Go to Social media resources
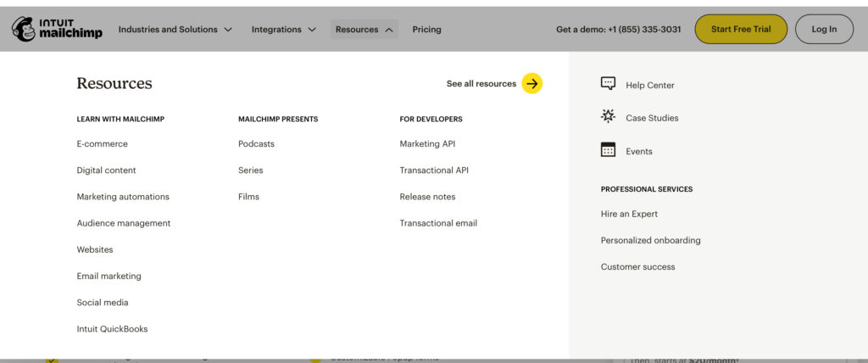This screenshot has width=868, height=363. 103,303
